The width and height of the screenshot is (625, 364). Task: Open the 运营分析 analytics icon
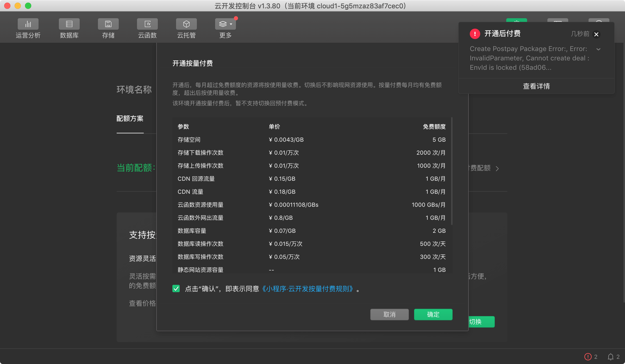click(x=28, y=24)
